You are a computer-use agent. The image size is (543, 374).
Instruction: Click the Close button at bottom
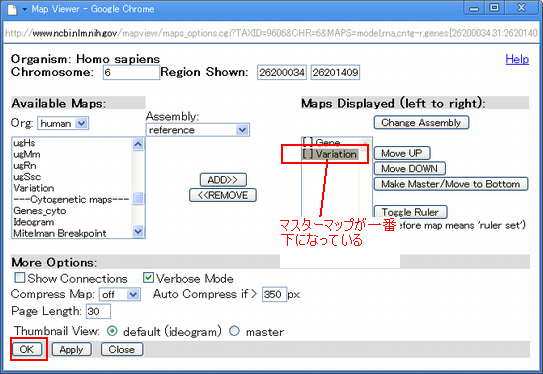122,349
